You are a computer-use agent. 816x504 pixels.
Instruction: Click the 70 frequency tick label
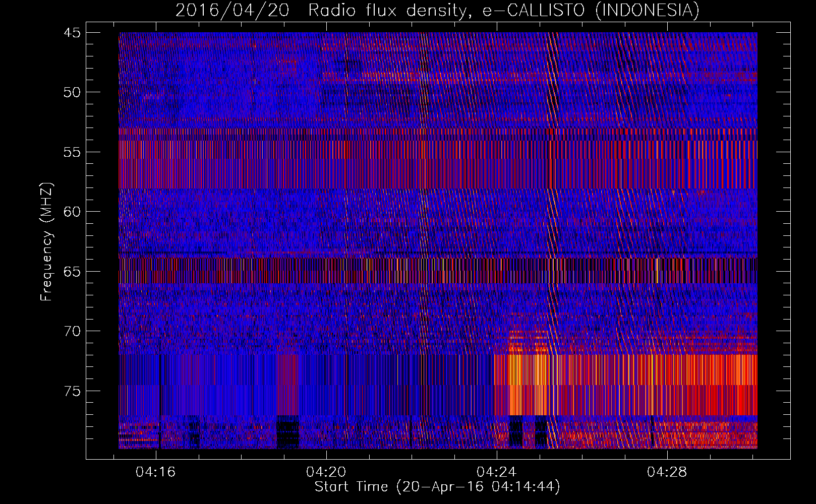coord(72,331)
